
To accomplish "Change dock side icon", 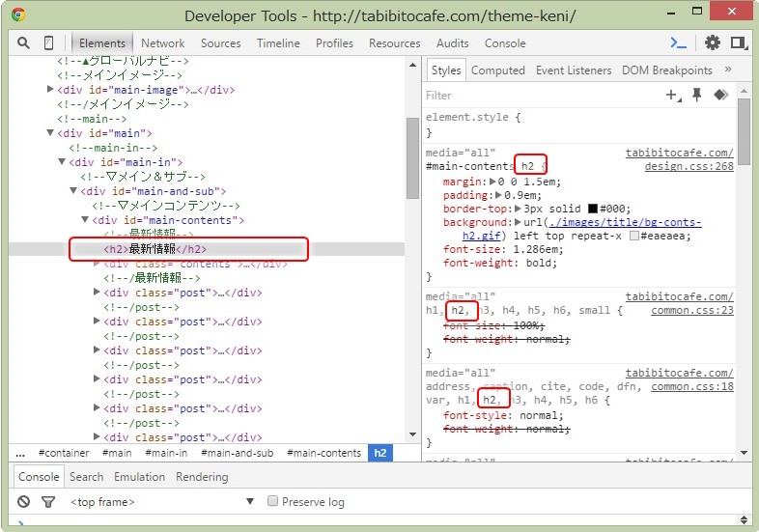I will [739, 43].
